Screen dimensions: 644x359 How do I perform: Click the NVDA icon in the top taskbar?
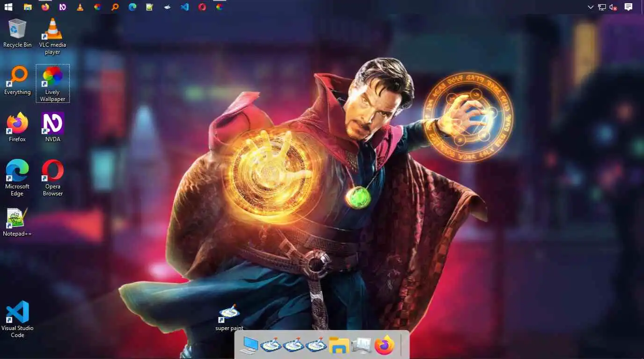(63, 7)
